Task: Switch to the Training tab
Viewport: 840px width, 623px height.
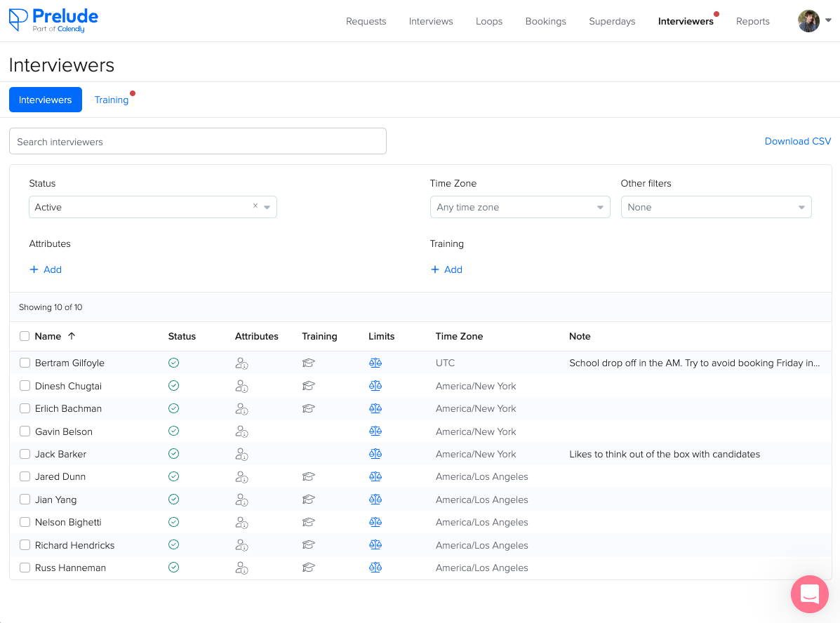Action: (112, 100)
